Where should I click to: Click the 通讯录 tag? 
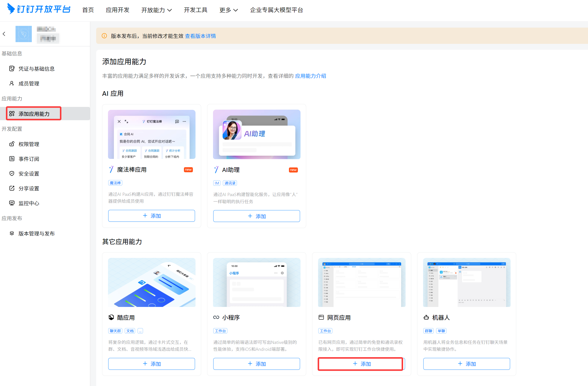230,183
